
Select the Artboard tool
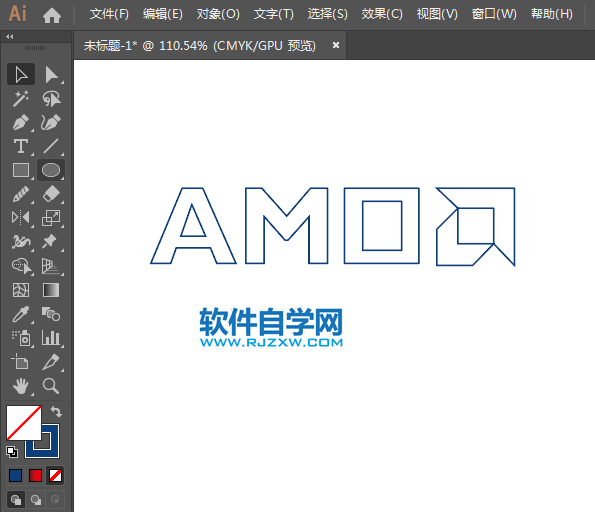(21, 362)
